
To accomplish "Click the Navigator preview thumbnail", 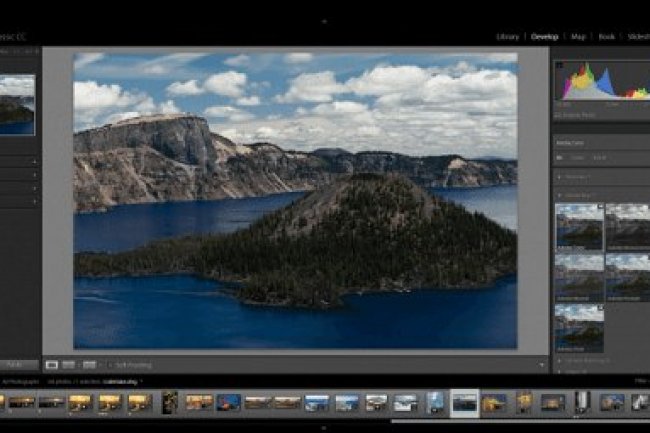I will pyautogui.click(x=18, y=104).
